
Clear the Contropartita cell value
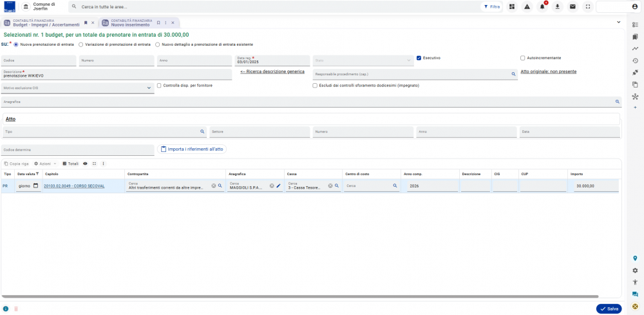pyautogui.click(x=214, y=186)
